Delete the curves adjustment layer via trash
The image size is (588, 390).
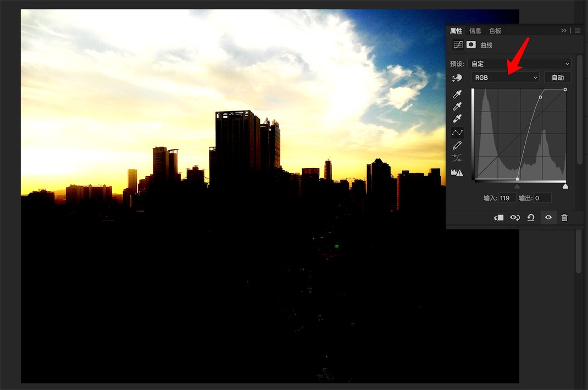(564, 218)
